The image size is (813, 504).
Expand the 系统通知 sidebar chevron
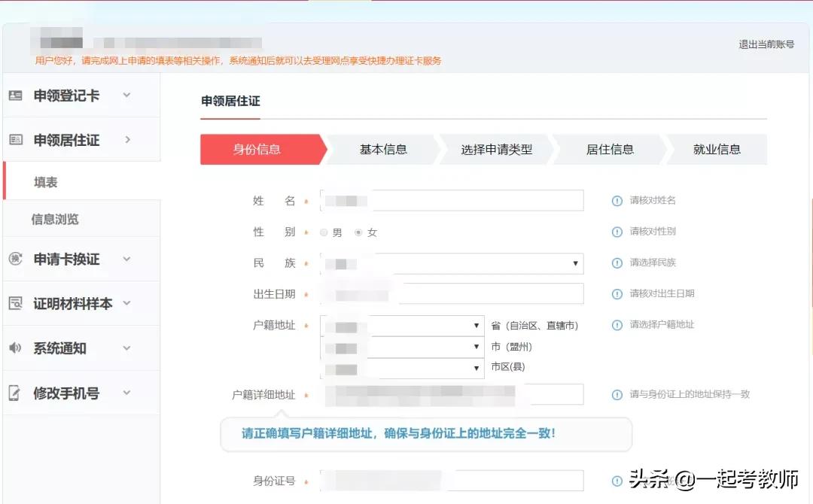coord(128,348)
